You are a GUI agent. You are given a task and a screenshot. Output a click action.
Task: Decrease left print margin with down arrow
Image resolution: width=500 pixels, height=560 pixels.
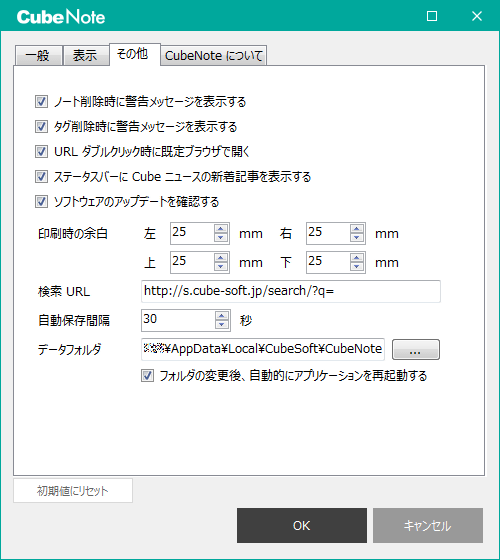tap(221, 238)
